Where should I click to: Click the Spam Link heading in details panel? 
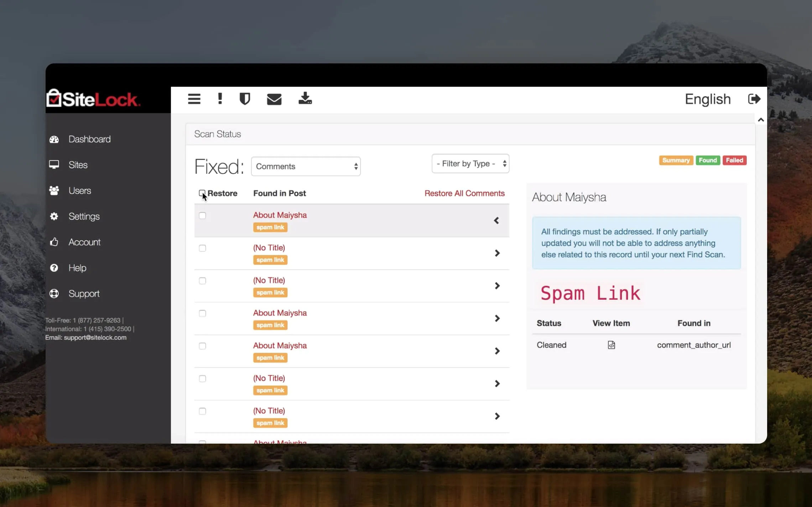pos(590,293)
